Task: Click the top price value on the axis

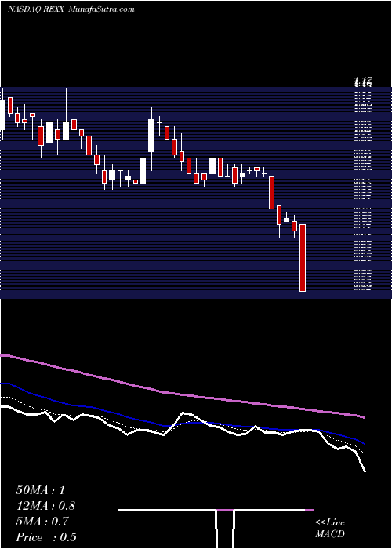Action: pos(362,83)
